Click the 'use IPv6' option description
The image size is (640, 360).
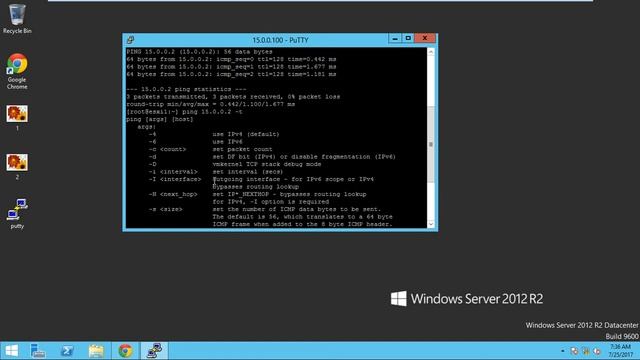click(227, 142)
